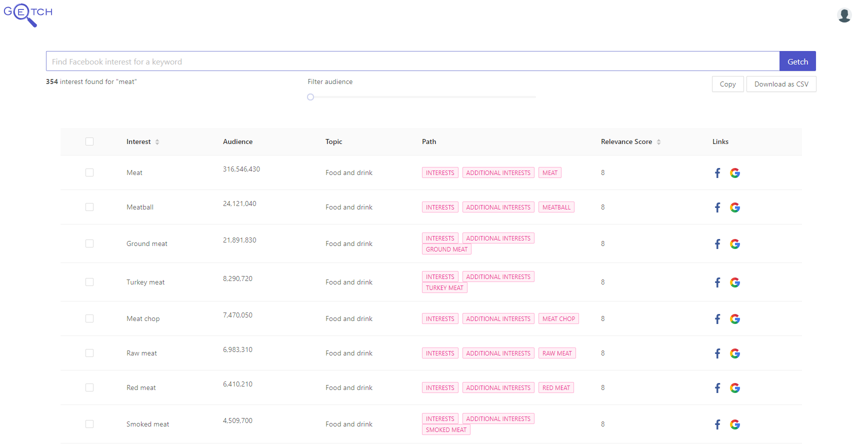Open Facebook link for Ground meat row

tap(717, 244)
